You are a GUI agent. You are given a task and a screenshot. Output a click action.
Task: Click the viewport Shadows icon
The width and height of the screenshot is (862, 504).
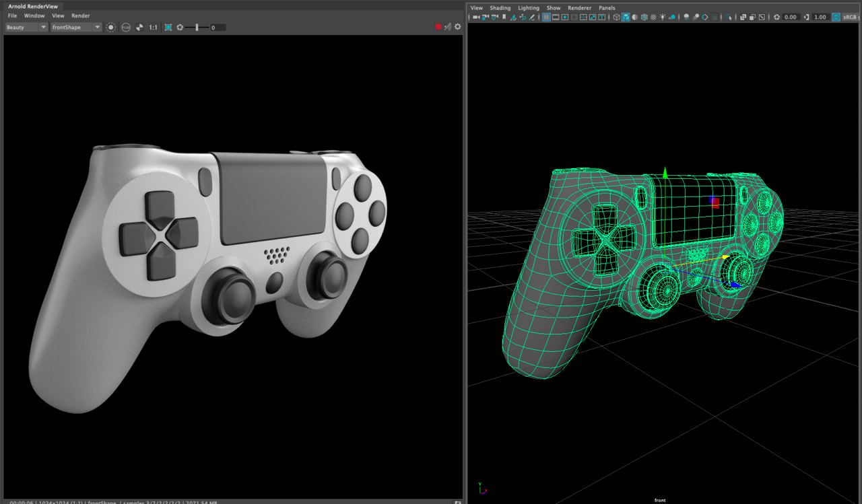tap(671, 17)
